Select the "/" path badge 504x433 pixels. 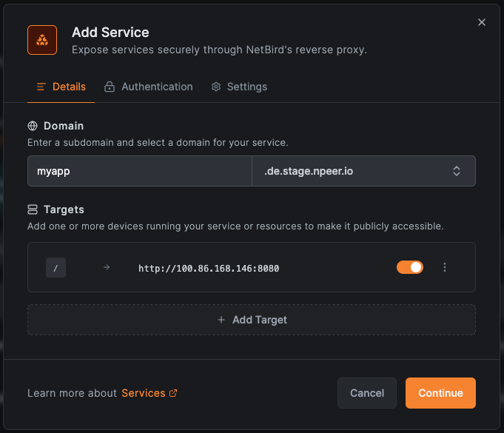[x=56, y=267]
